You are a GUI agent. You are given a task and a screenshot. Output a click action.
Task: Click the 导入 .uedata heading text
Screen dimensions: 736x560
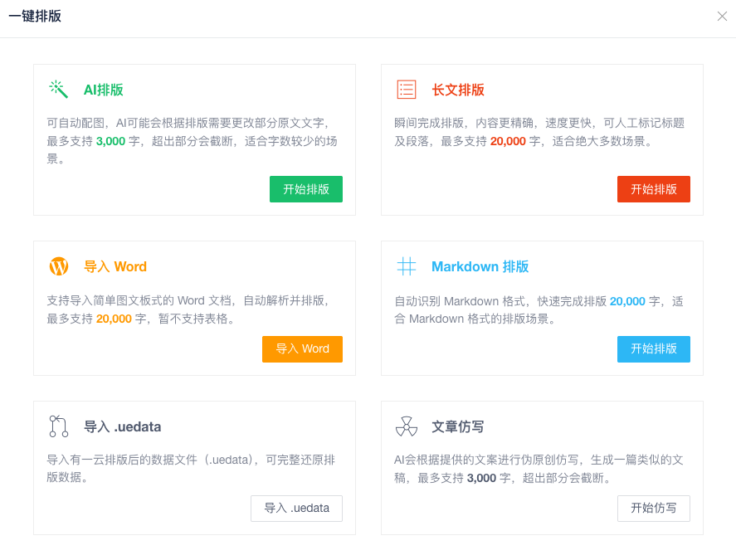click(122, 427)
